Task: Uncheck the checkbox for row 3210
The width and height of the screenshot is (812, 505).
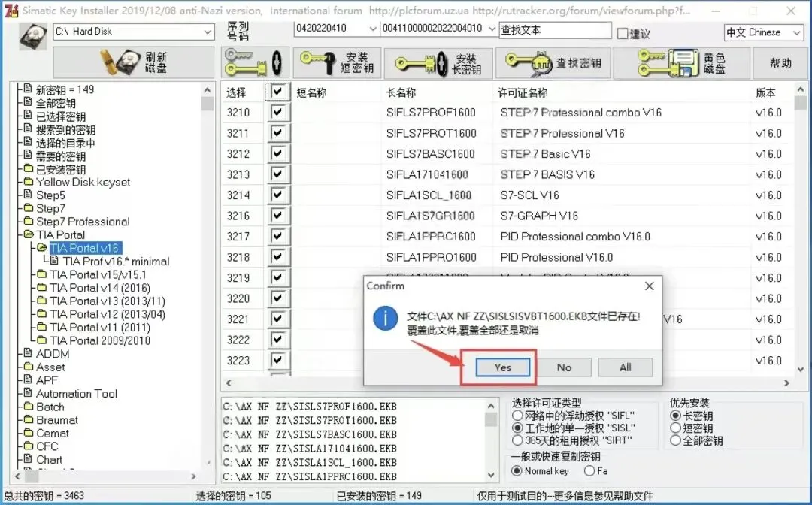Action: click(x=277, y=112)
